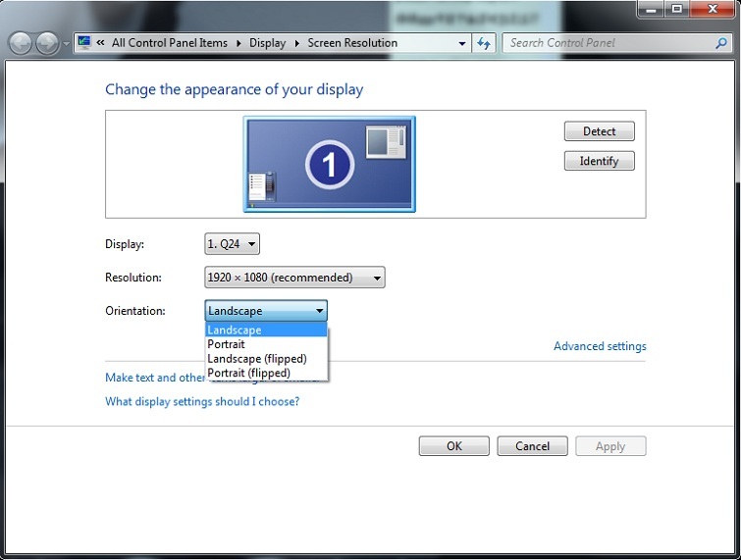Click the search magnifier icon
The image size is (741, 560).
pyautogui.click(x=722, y=43)
